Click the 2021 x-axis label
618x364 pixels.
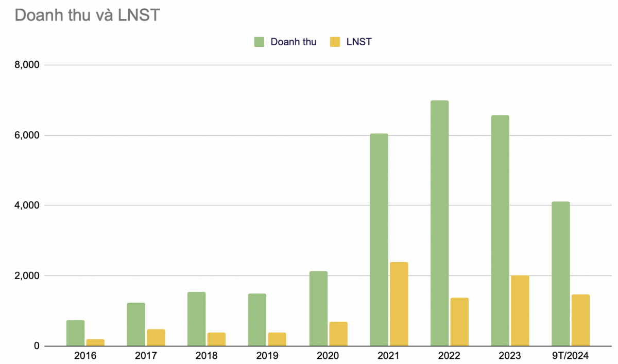point(388,356)
